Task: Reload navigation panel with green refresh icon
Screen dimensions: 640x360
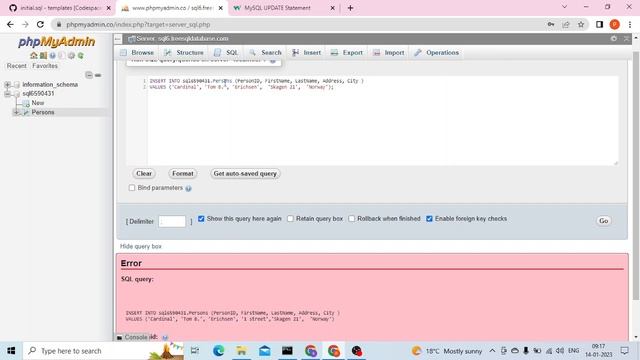Action: [x=81, y=56]
